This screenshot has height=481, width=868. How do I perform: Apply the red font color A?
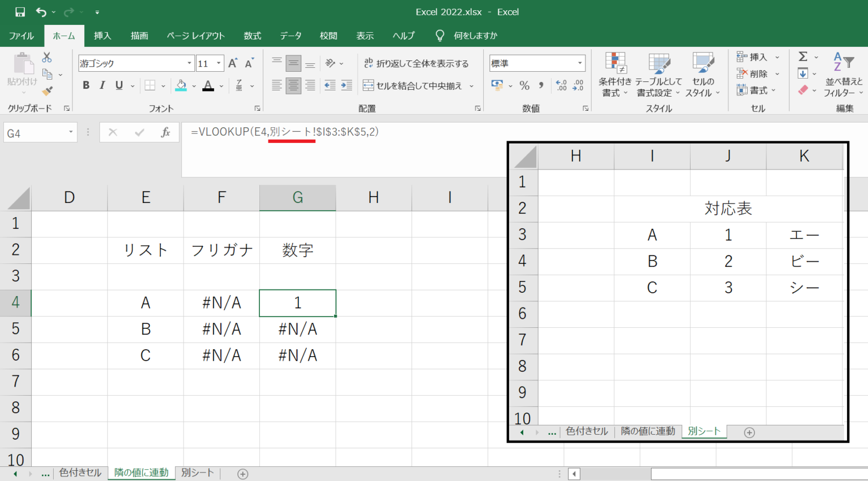[x=209, y=85]
